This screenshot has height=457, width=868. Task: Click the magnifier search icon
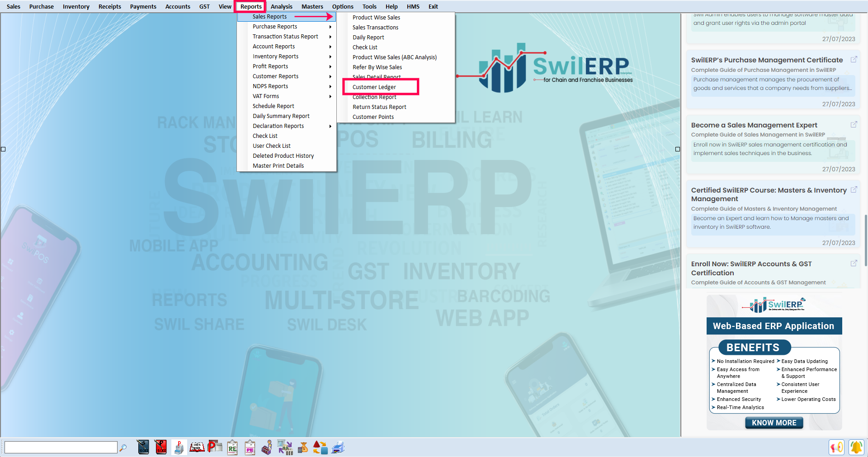coord(123,448)
